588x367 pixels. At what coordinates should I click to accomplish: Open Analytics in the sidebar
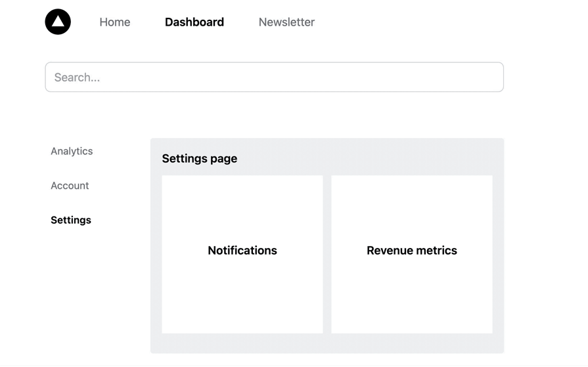click(x=72, y=151)
